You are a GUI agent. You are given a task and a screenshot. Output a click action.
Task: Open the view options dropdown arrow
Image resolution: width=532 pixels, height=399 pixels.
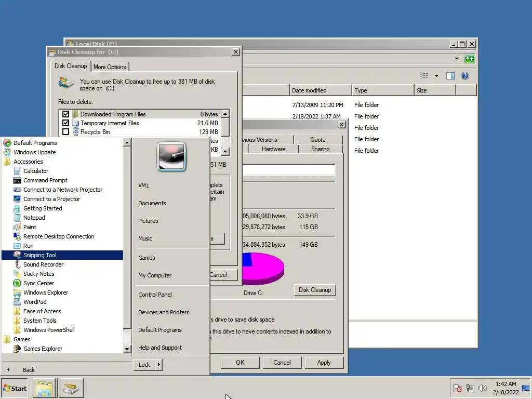[x=436, y=76]
